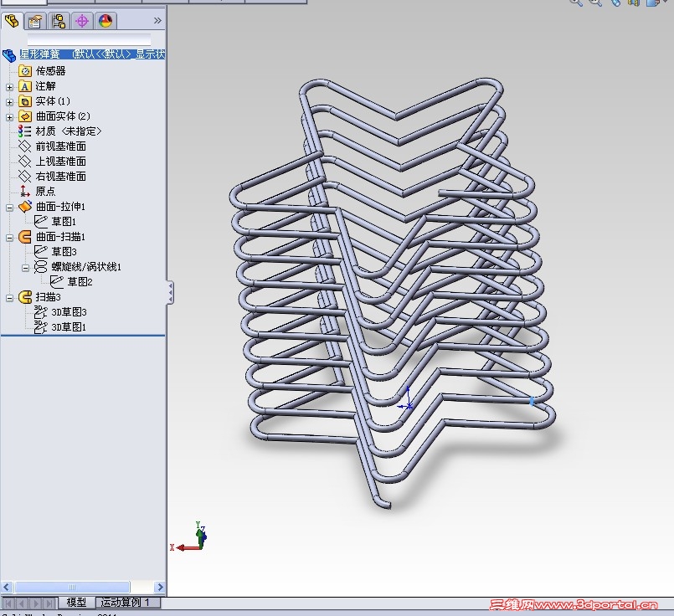
Task: Open the DimXpertManager tab
Action: tap(82, 21)
